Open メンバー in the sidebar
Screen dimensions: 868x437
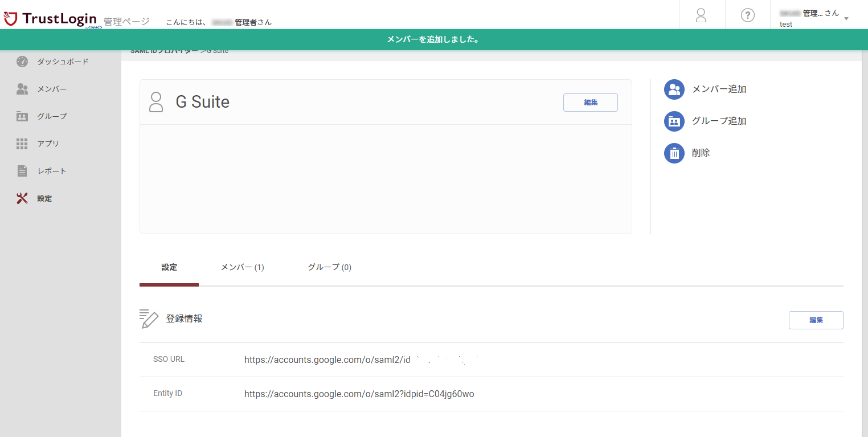tap(52, 89)
